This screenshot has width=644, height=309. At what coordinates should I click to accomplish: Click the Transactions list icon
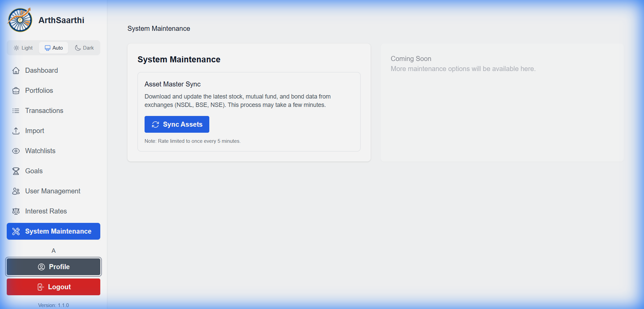[x=16, y=111]
